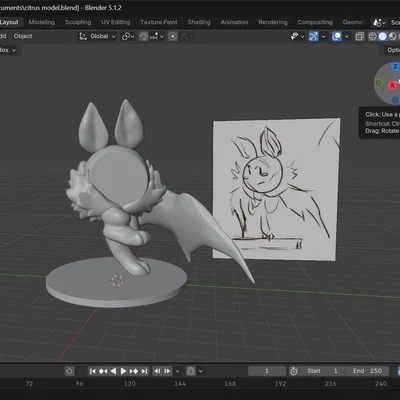400x400 pixels.
Task: Switch to wireframe viewport shading
Action: [373, 36]
